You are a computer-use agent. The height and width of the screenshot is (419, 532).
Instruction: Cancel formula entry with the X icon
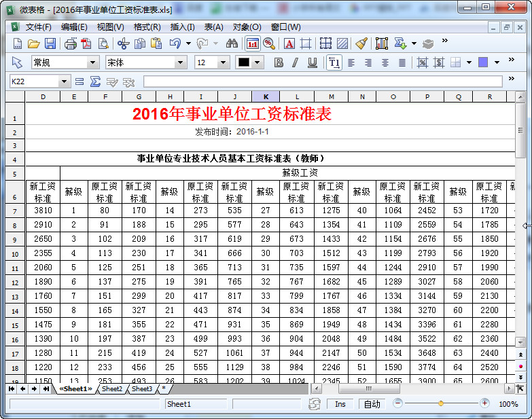[129, 82]
